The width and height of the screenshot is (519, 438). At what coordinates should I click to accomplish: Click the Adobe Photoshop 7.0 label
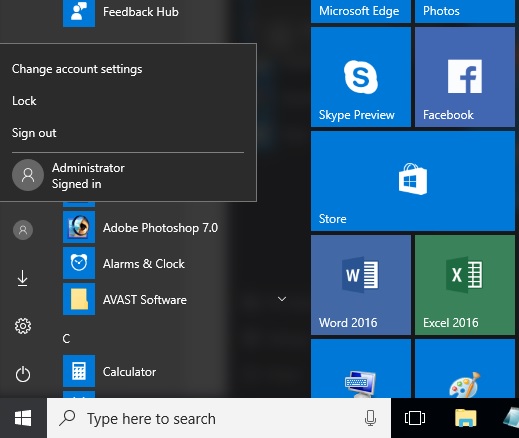(x=160, y=228)
